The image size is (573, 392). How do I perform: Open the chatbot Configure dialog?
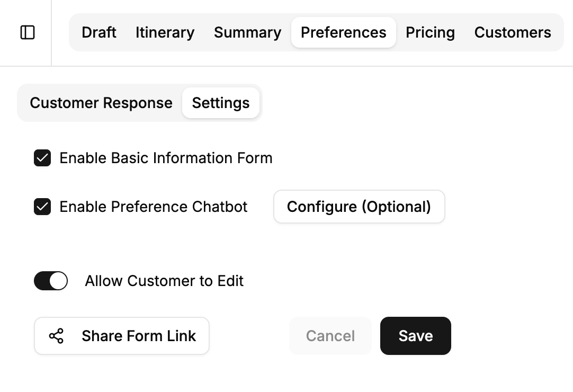[x=359, y=207]
